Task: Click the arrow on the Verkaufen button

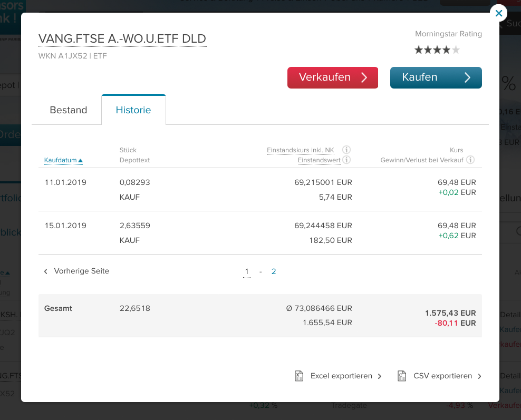Action: [x=364, y=77]
